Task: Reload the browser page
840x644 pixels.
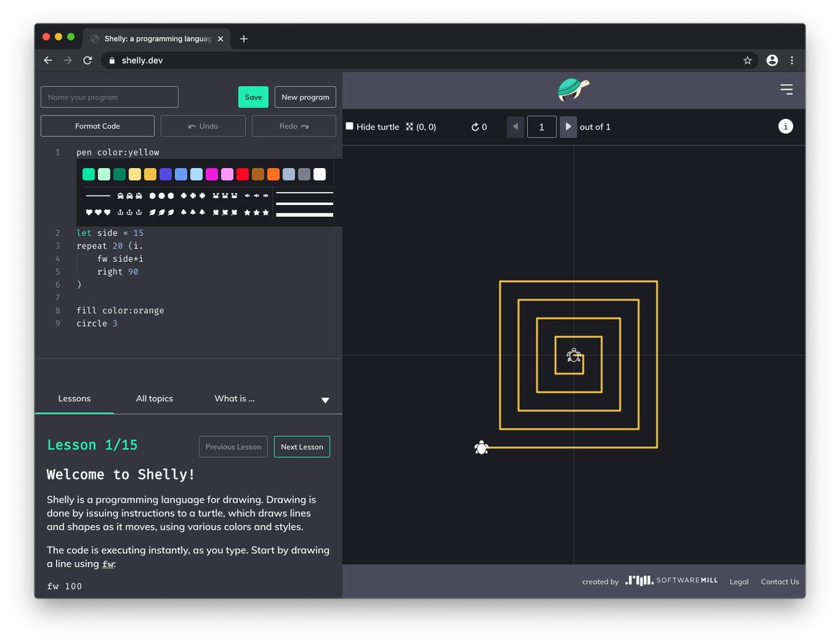Action: pos(87,61)
